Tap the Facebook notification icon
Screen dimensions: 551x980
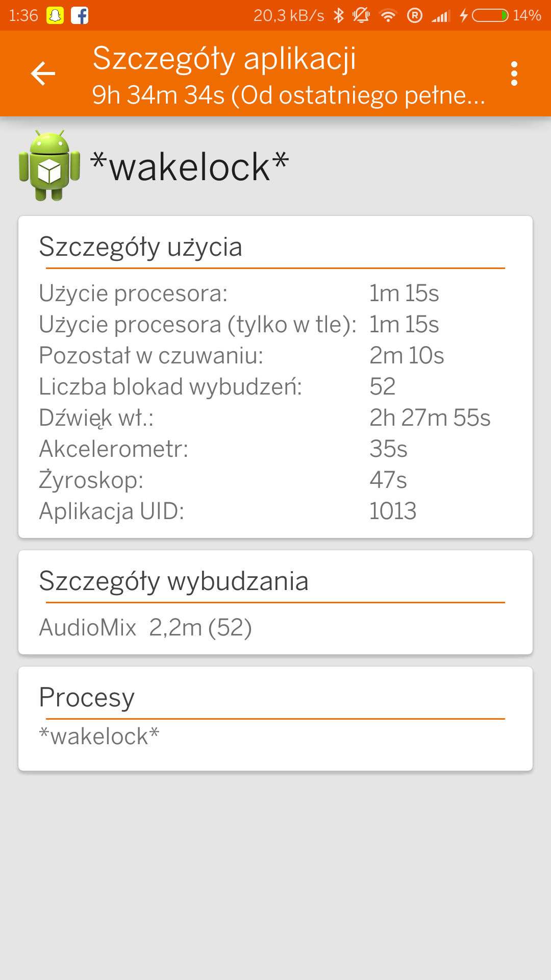pyautogui.click(x=80, y=15)
